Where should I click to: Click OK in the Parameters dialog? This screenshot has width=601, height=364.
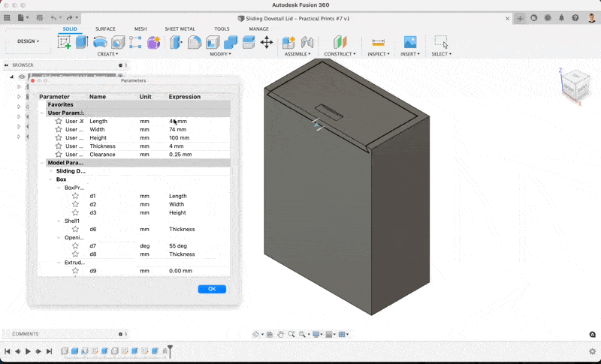[x=212, y=289]
